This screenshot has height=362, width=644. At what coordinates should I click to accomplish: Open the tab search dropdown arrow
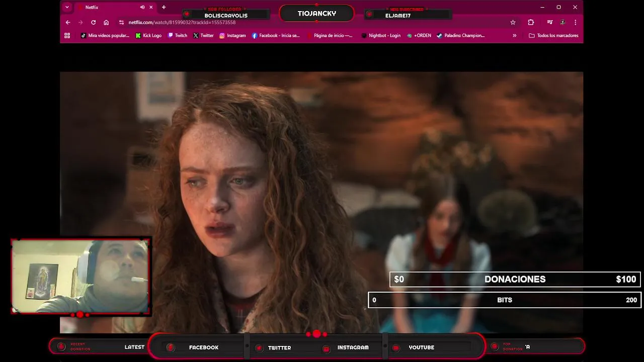67,7
